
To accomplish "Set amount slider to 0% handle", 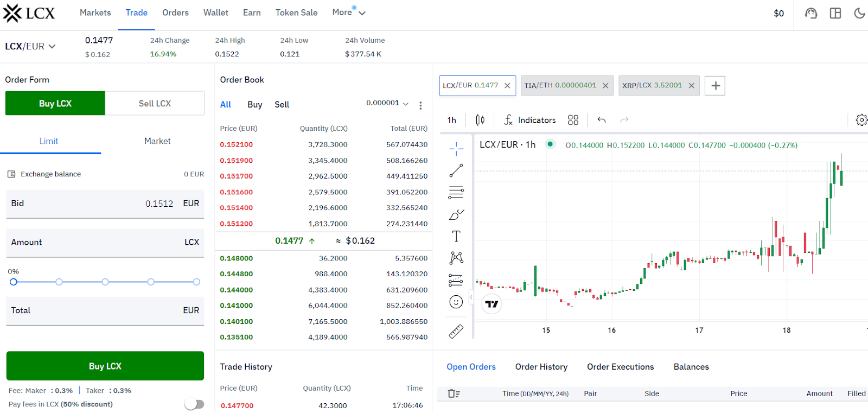I will coord(14,282).
